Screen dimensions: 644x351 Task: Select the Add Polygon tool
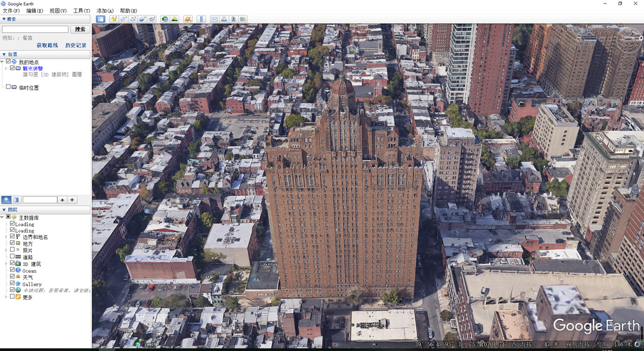[x=123, y=19]
